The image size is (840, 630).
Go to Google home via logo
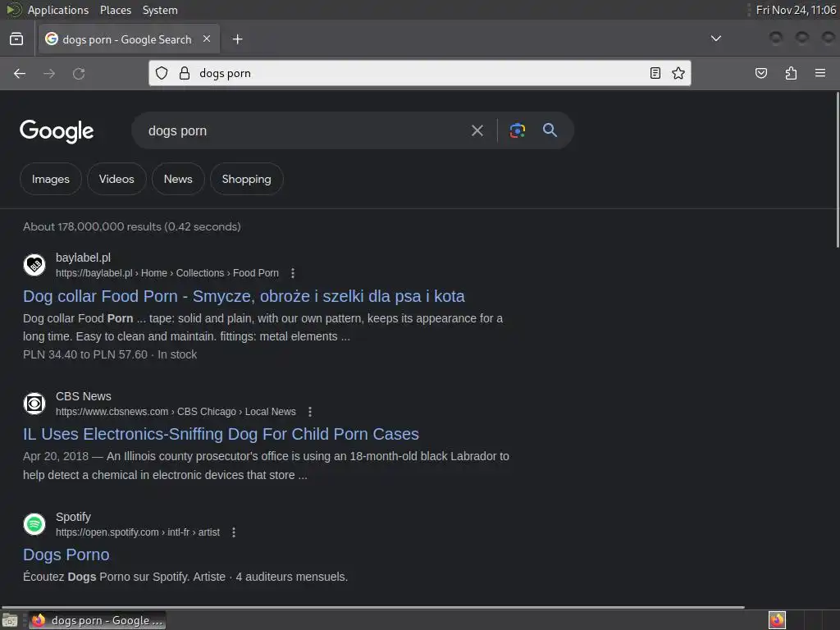tap(57, 132)
